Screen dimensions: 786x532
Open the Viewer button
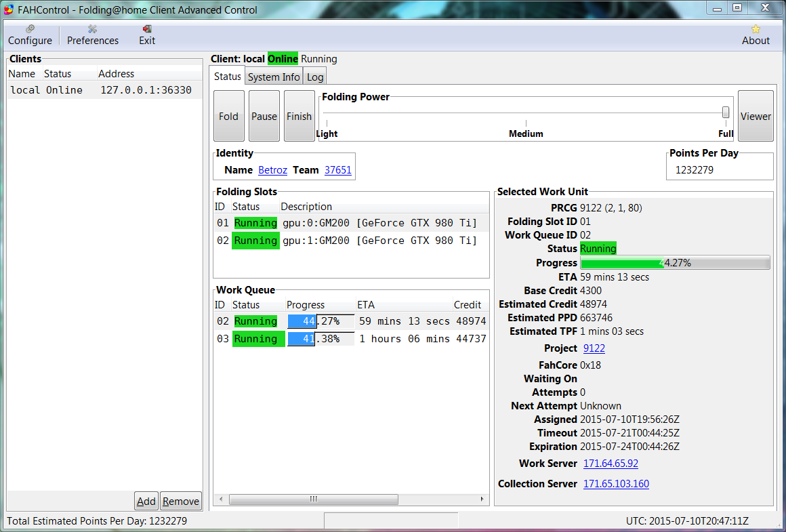[x=756, y=116]
